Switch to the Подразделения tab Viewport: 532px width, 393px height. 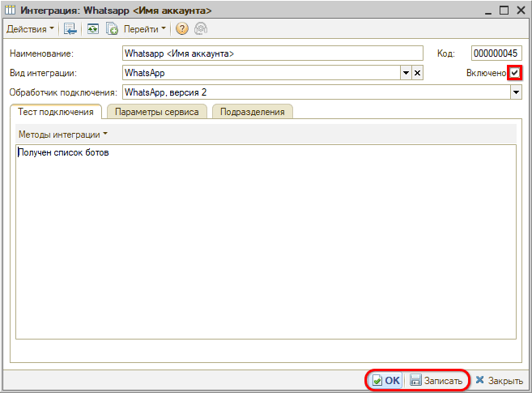click(253, 112)
